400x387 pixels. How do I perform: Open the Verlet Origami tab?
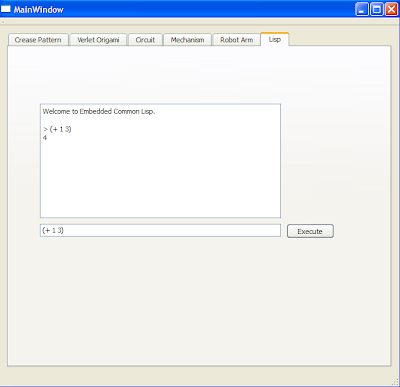(x=98, y=40)
